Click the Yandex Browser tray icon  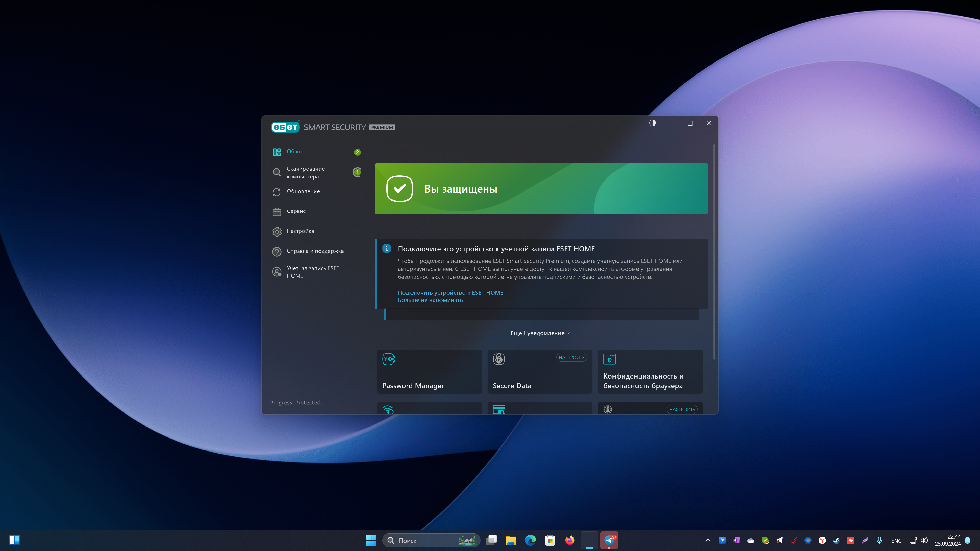pyautogui.click(x=822, y=540)
